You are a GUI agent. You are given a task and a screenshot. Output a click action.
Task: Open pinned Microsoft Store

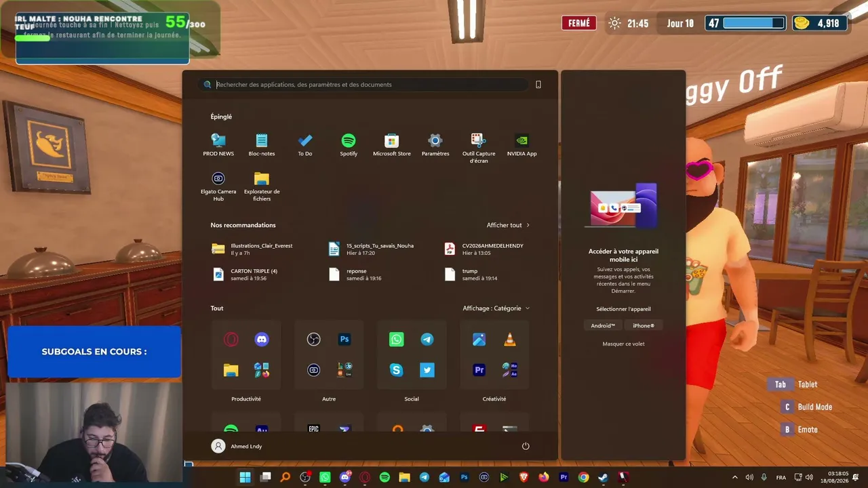pos(392,145)
